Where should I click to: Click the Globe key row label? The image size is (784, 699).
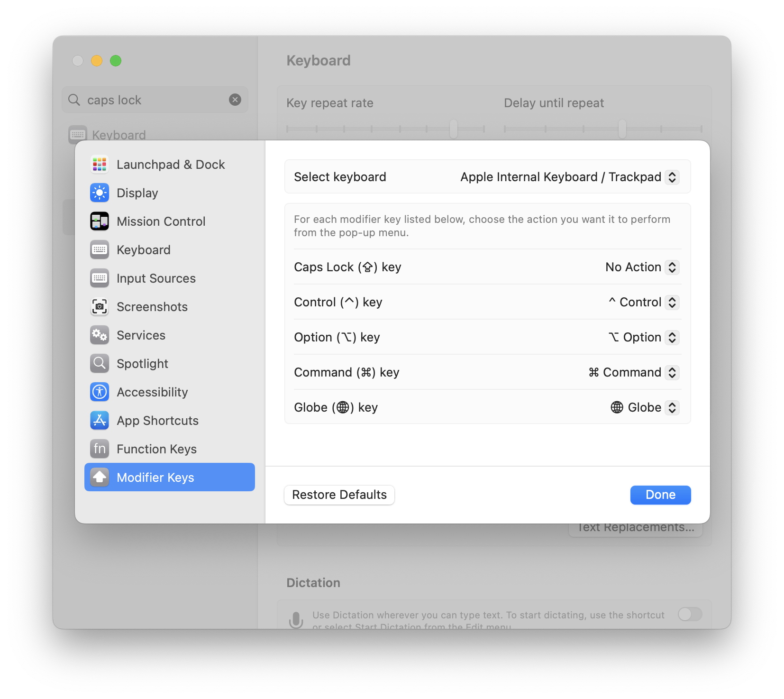(336, 407)
